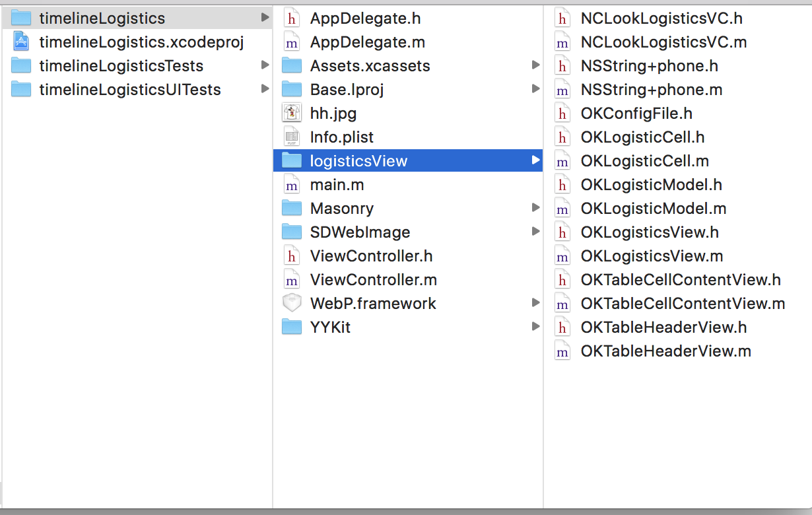The height and width of the screenshot is (515, 812).
Task: Select the timelineLogisticsUITests name text
Action: 130,90
